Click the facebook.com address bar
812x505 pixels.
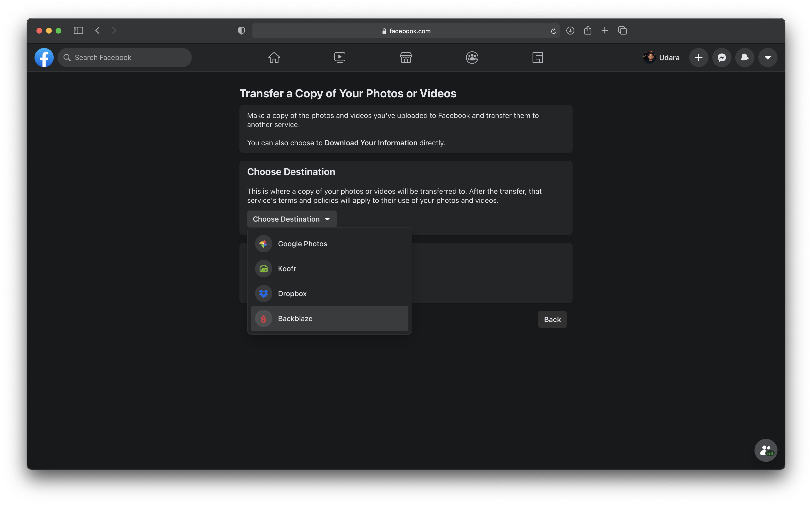[x=406, y=31]
